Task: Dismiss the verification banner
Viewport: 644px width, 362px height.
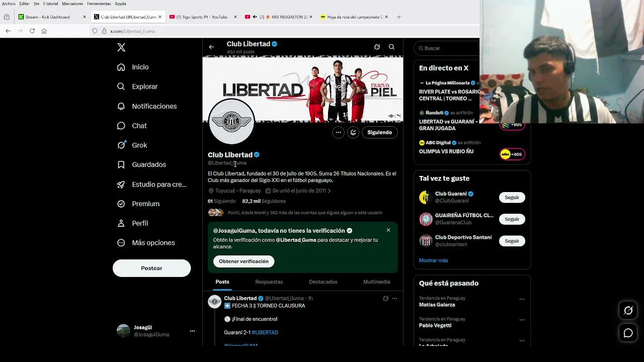Action: point(388,230)
